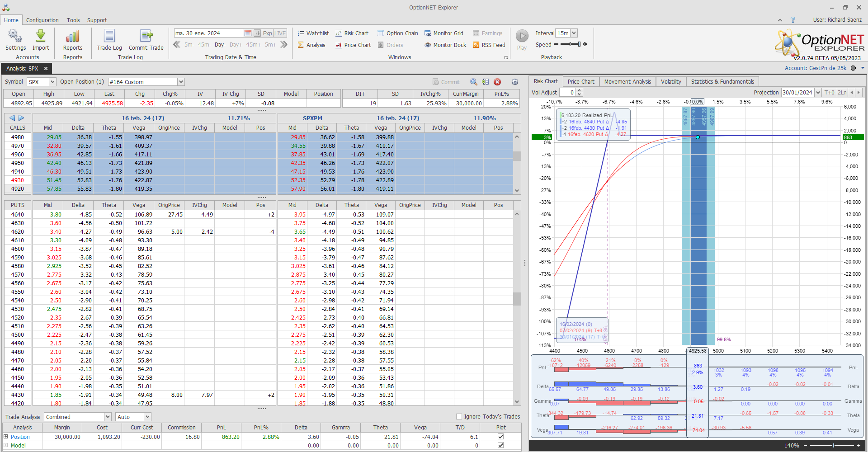This screenshot has height=452, width=868.
Task: Step back one day with Day- button
Action: (220, 45)
